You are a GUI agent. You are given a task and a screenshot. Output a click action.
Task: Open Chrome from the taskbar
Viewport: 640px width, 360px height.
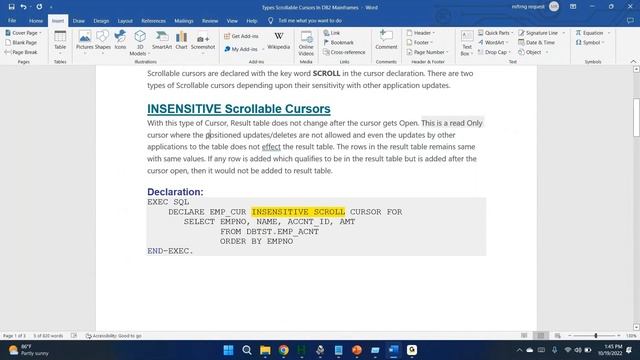click(x=283, y=350)
